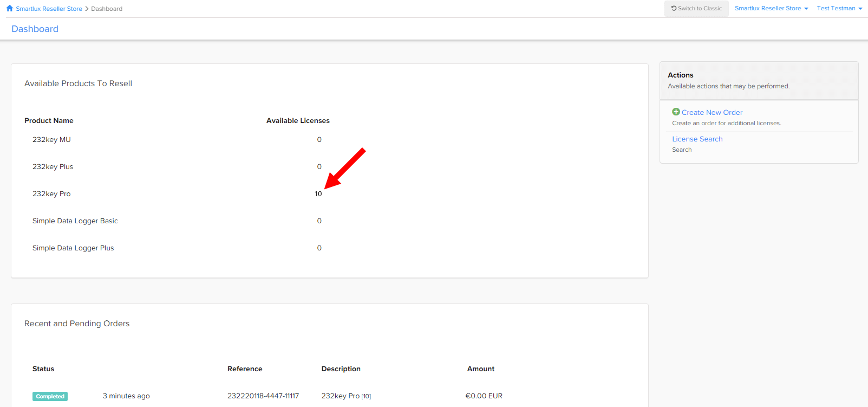Click the Available Products To Resell heading

78,83
